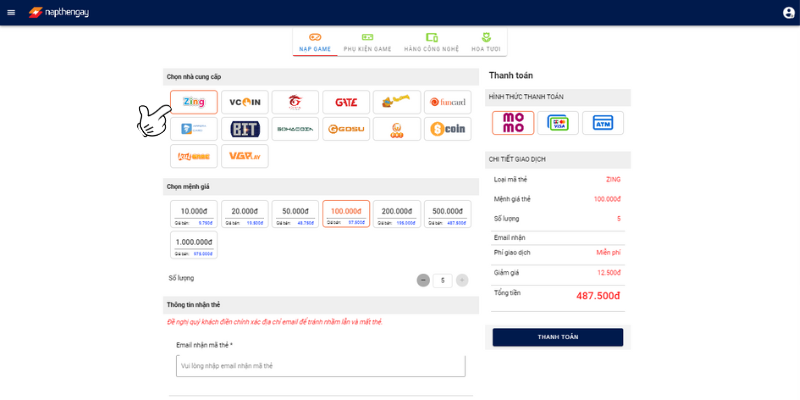The width and height of the screenshot is (800, 400).
Task: Click the red email warning notice
Action: tap(274, 322)
